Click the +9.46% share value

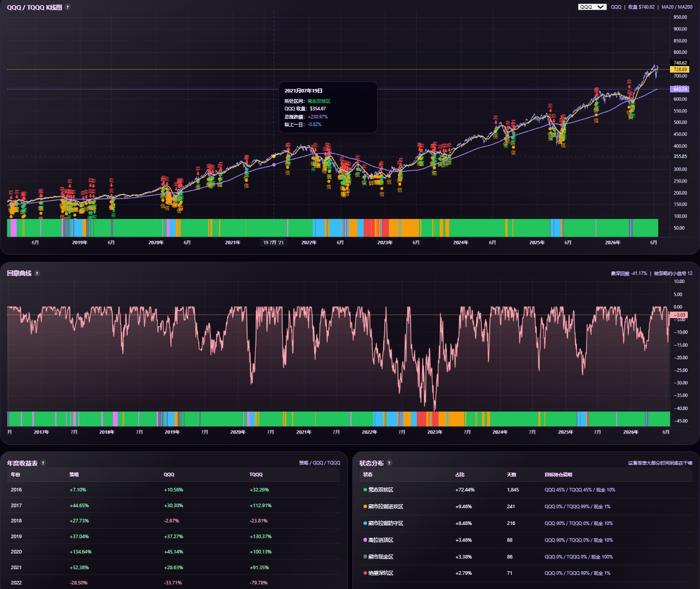(464, 507)
